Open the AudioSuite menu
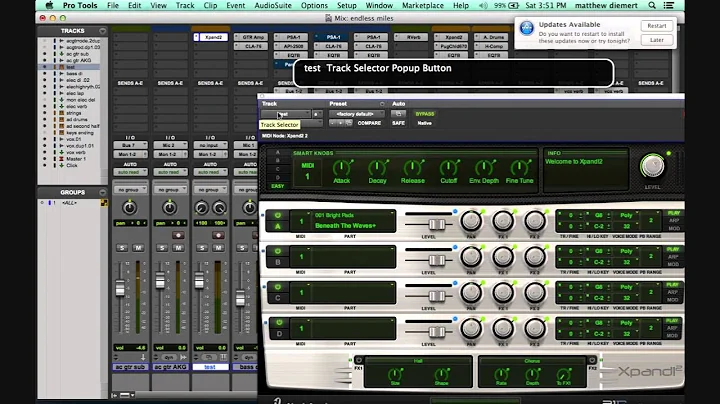This screenshot has width=720, height=404. click(273, 6)
